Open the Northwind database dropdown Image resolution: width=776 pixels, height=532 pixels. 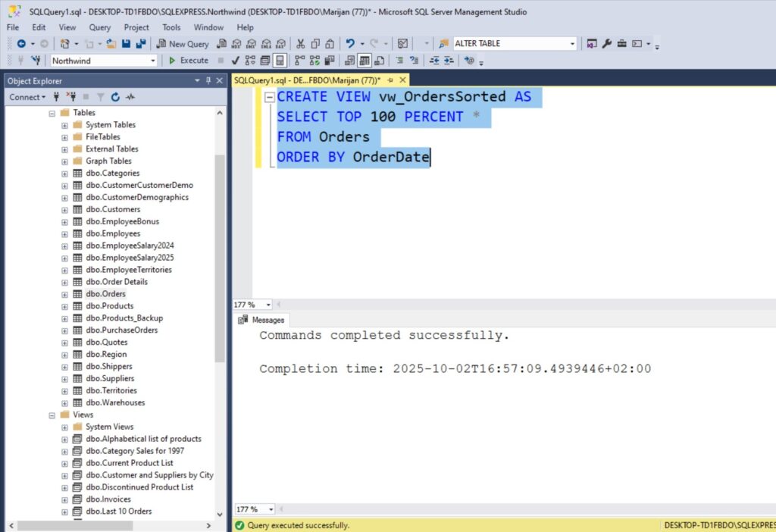click(152, 61)
